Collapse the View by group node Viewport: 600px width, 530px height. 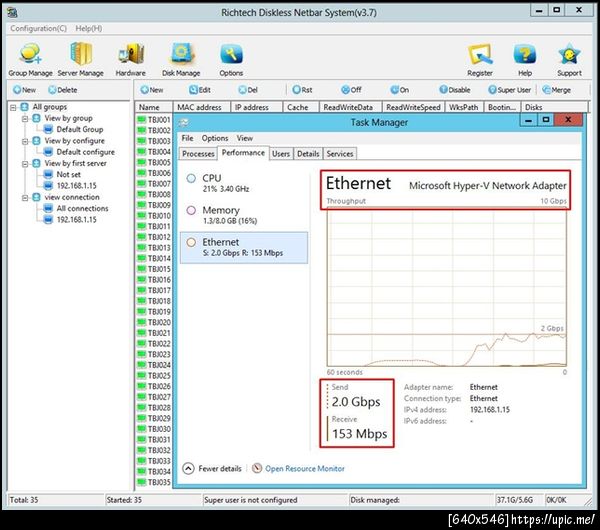[25, 119]
